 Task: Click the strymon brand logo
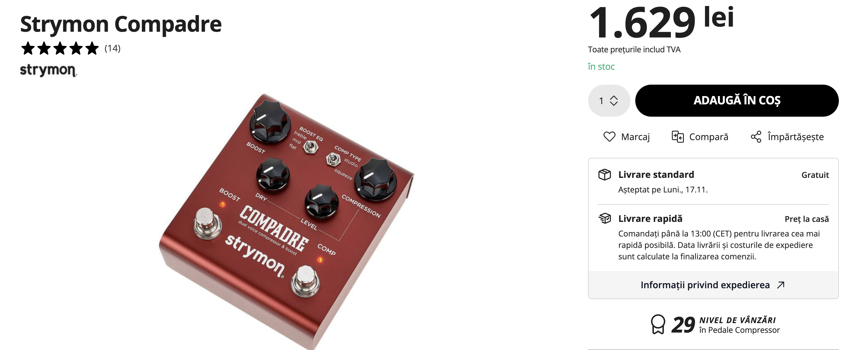pos(49,70)
